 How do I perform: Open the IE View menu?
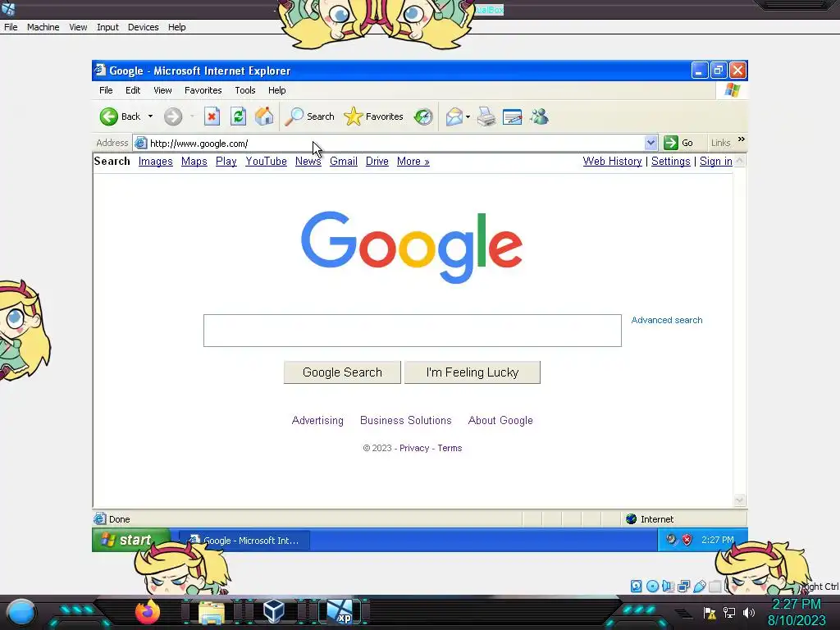(162, 90)
